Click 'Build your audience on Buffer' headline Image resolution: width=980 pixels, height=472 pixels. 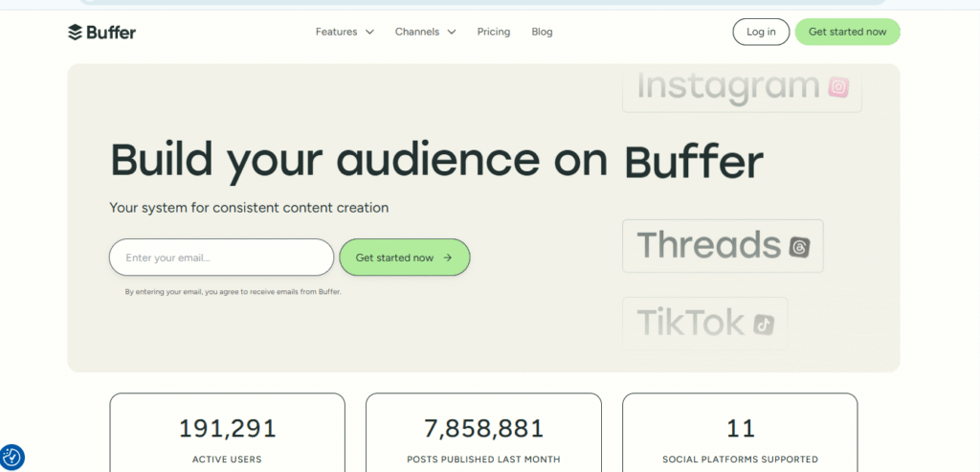(436, 161)
